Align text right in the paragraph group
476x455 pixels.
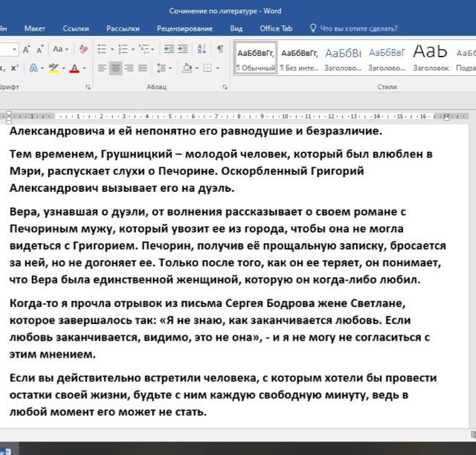129,68
